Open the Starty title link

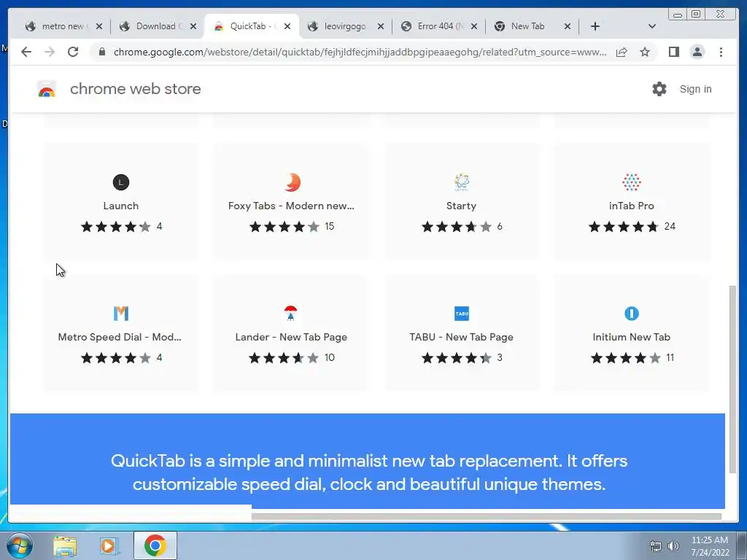coord(461,206)
